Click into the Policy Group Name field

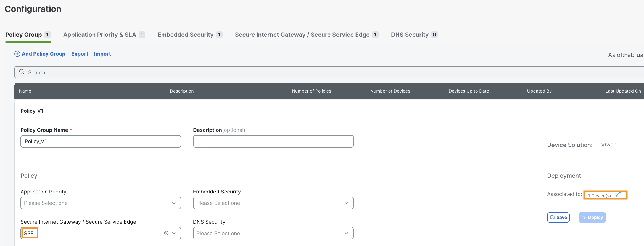click(101, 142)
